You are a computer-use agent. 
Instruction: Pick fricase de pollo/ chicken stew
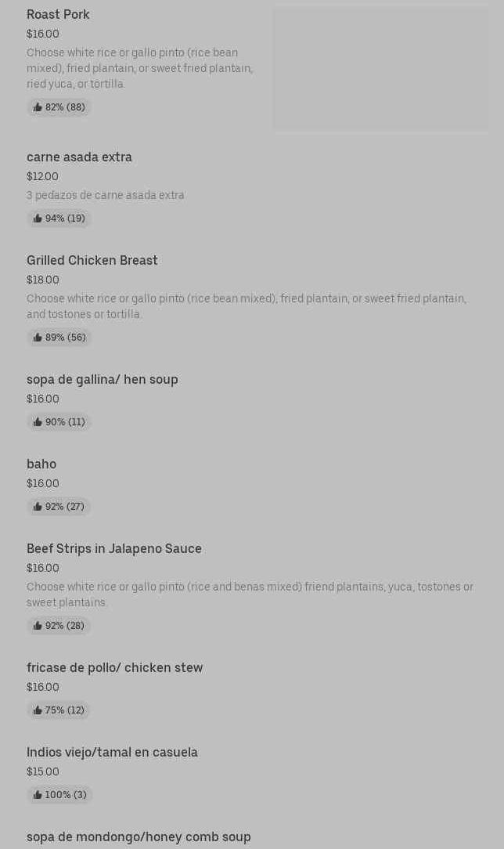point(114,667)
